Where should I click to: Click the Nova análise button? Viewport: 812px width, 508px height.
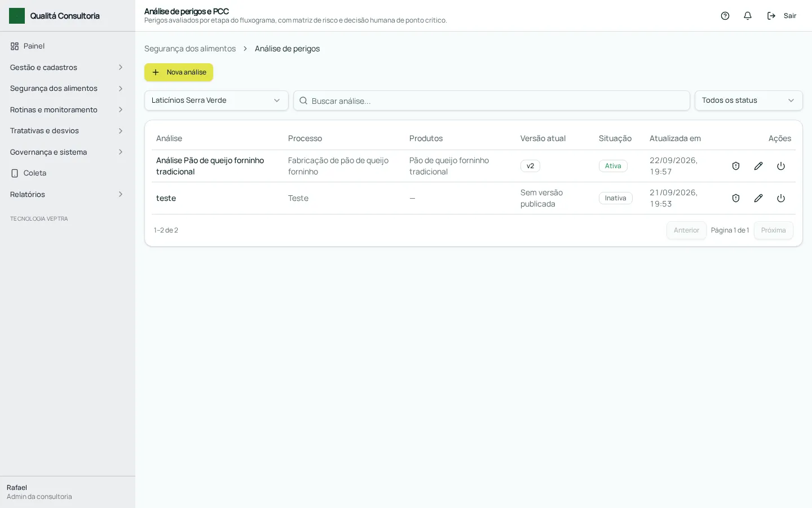(x=179, y=72)
